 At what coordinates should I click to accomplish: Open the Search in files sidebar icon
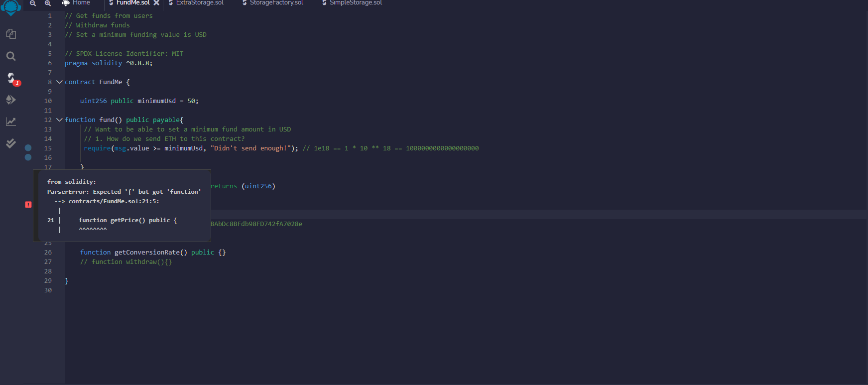tap(11, 56)
